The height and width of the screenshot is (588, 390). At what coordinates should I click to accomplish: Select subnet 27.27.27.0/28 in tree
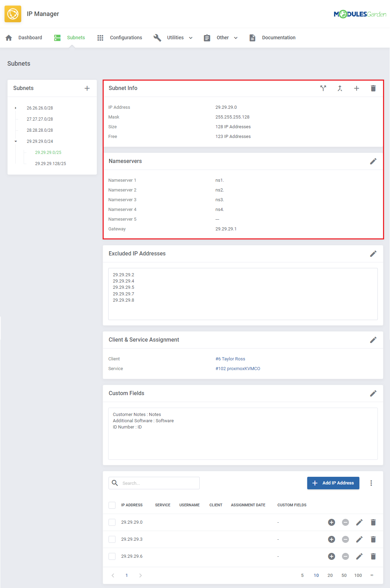[40, 119]
